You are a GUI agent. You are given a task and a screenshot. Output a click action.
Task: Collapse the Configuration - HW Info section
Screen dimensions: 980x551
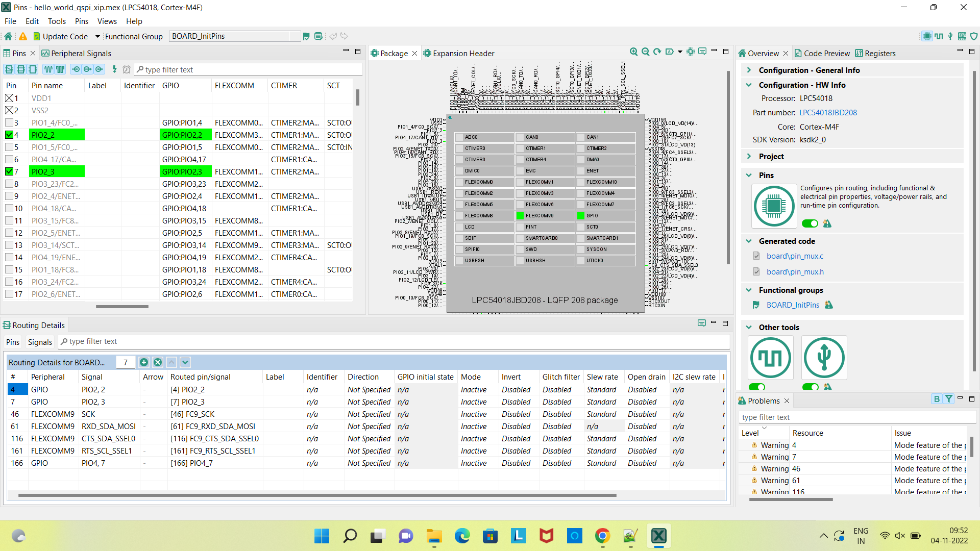pos(749,85)
